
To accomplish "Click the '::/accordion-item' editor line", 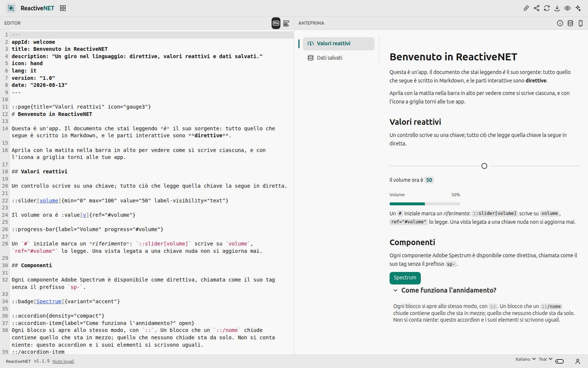I will pos(38,352).
